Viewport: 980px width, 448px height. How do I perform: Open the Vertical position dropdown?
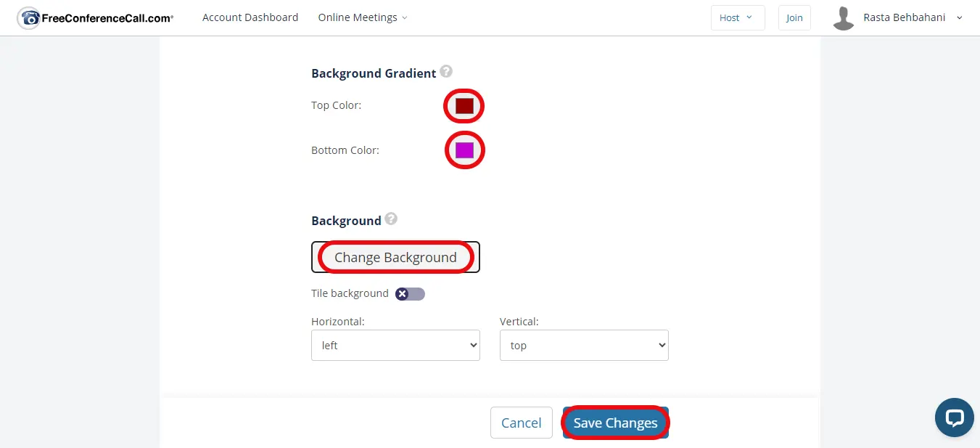tap(584, 346)
